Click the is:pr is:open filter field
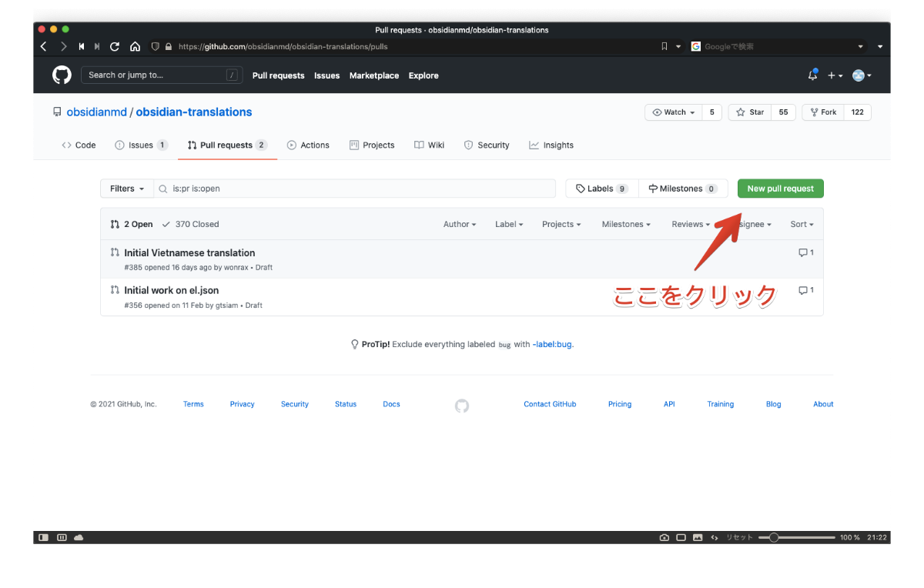This screenshot has height=588, width=924. [355, 189]
